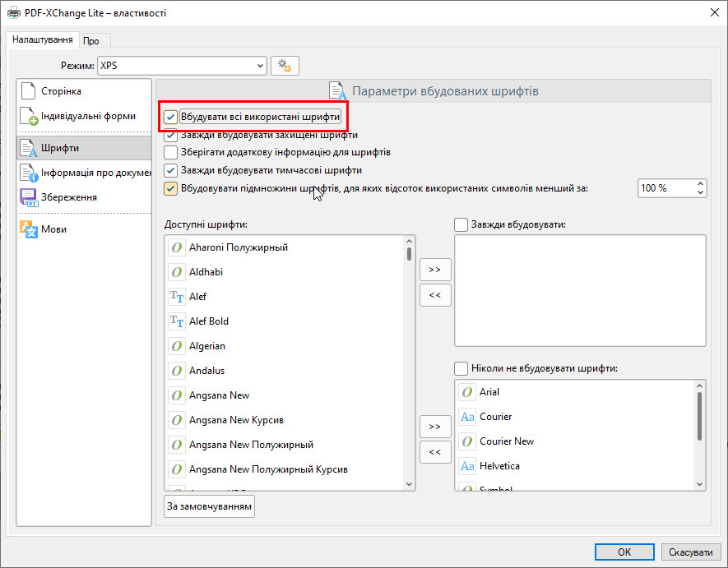The height and width of the screenshot is (568, 728).
Task: Click the Aharoni Полужирный font icon
Action: pos(177,247)
